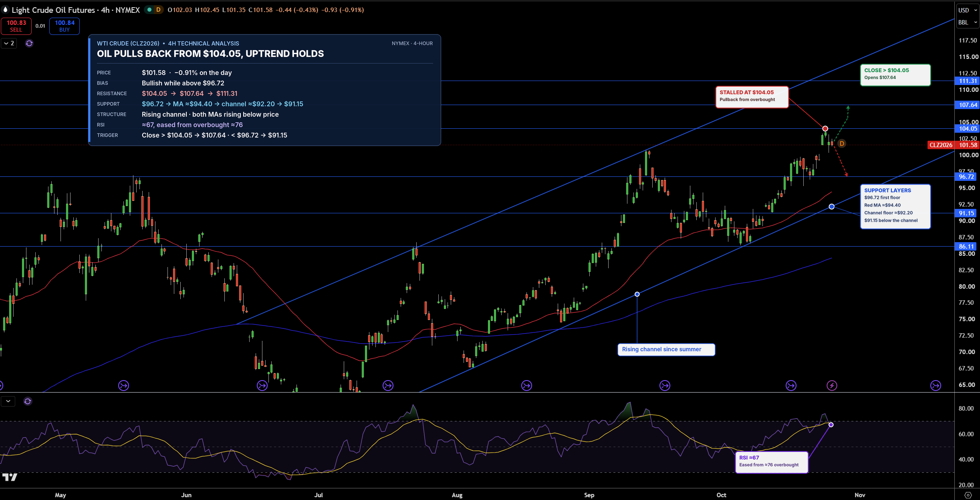
Task: Click the contract rollover marker between May and Jun
Action: pyautogui.click(x=123, y=386)
